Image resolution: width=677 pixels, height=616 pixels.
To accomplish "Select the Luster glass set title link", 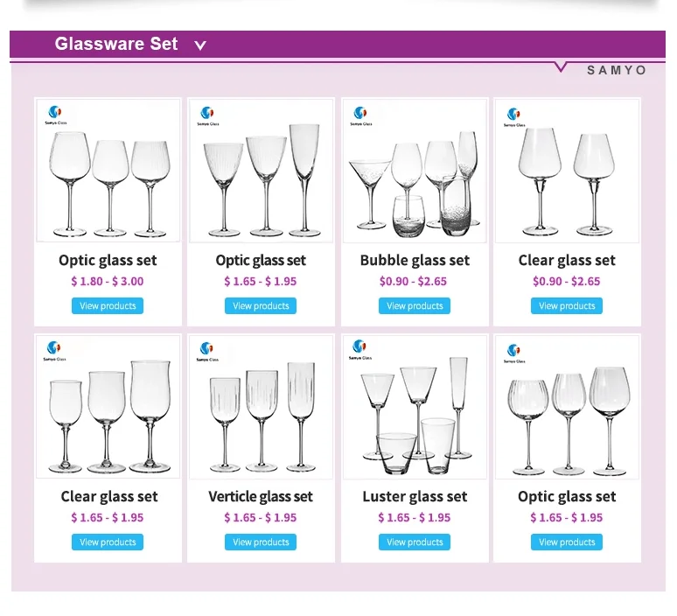I will (415, 497).
